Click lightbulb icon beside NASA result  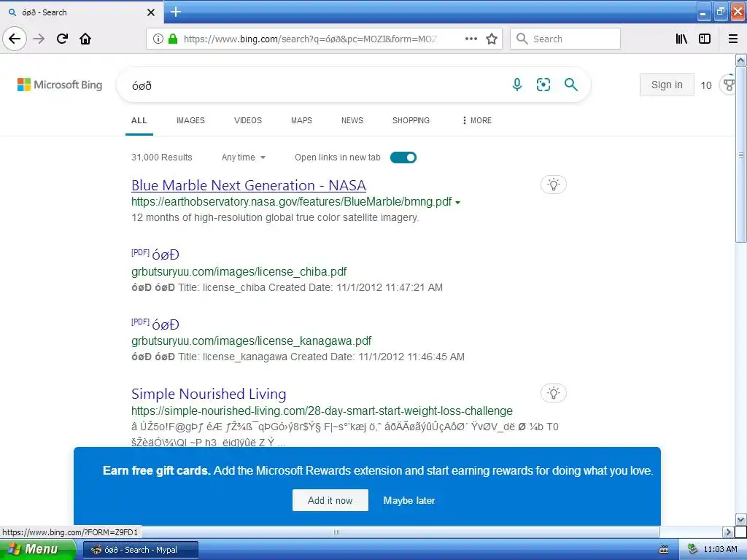[554, 184]
